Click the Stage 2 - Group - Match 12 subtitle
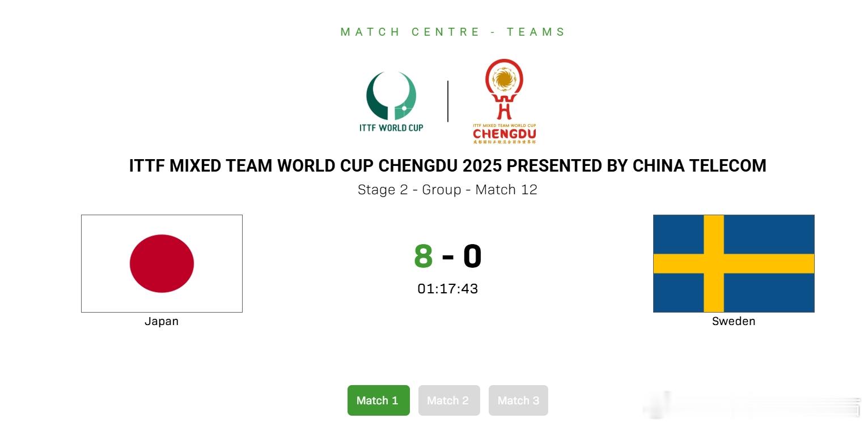The width and height of the screenshot is (868, 427). 447,190
